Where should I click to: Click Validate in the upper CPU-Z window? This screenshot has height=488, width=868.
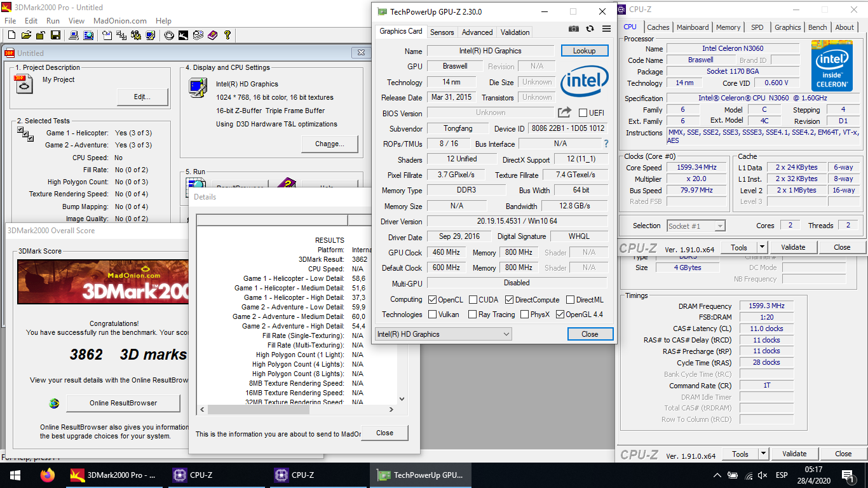[x=793, y=247]
